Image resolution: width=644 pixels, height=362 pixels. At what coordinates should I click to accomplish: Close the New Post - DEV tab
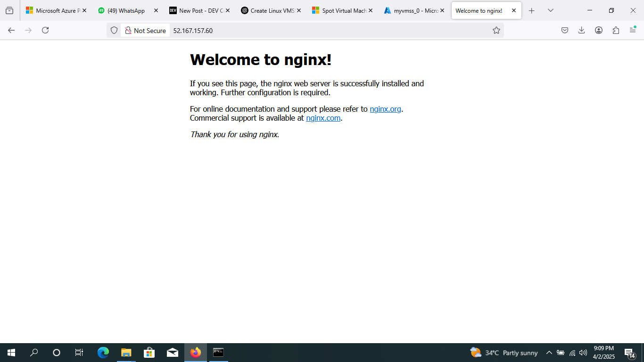(228, 10)
